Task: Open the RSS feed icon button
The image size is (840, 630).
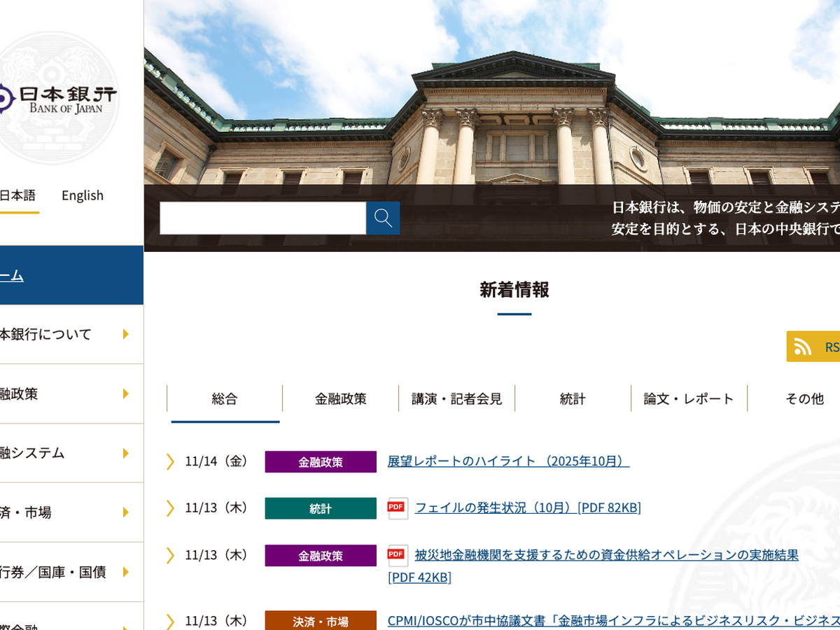Action: click(804, 346)
